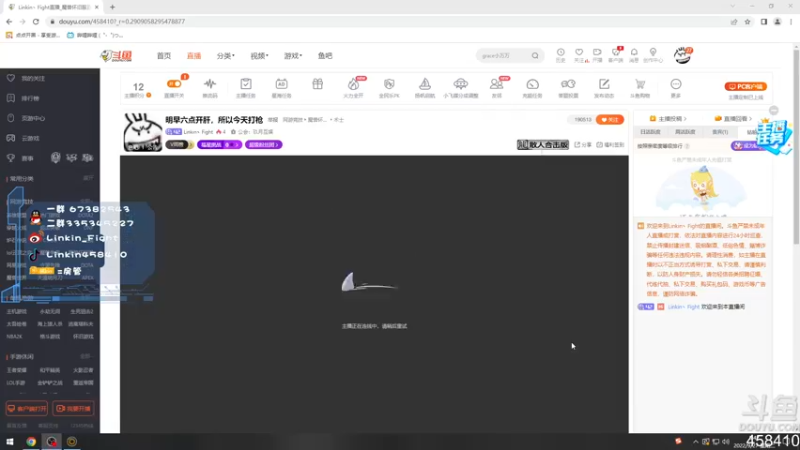Open the UFO airship icon
The height and width of the screenshot is (450, 800).
pyautogui.click(x=460, y=84)
